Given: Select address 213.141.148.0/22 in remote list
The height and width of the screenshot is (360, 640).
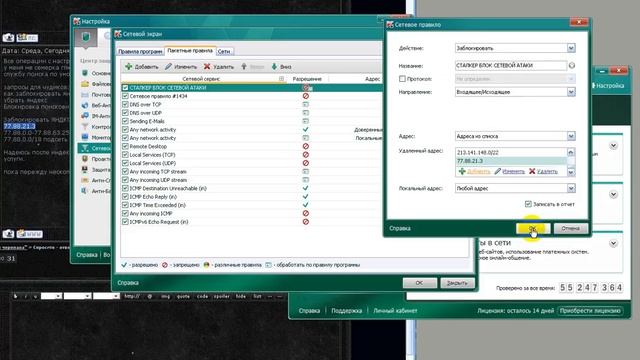Looking at the screenshot, I should [511, 153].
